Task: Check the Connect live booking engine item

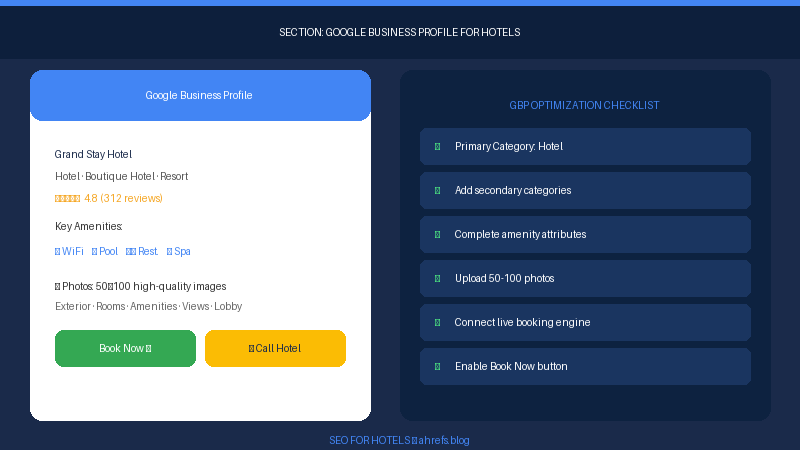Action: [x=585, y=322]
